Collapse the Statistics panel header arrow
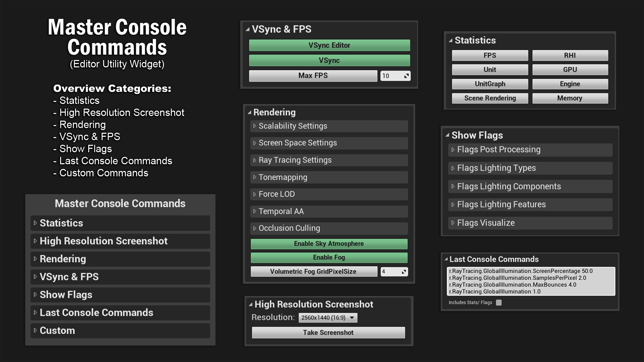This screenshot has width=644, height=362. pyautogui.click(x=450, y=41)
